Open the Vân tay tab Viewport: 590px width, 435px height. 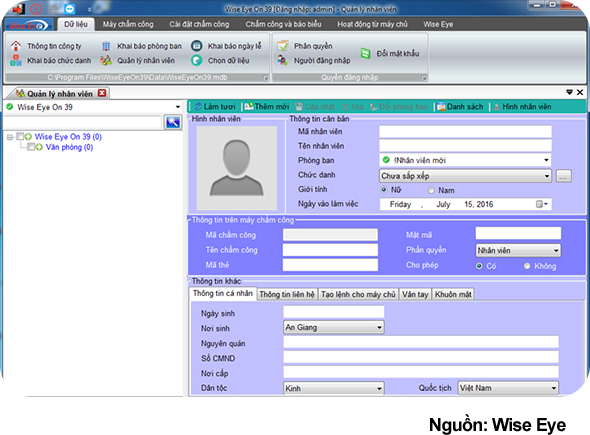tap(415, 294)
